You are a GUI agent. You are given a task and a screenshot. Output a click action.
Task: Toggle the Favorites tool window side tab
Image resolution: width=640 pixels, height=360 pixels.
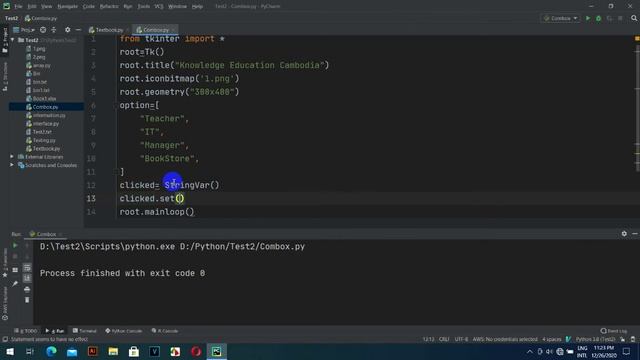pos(5,263)
